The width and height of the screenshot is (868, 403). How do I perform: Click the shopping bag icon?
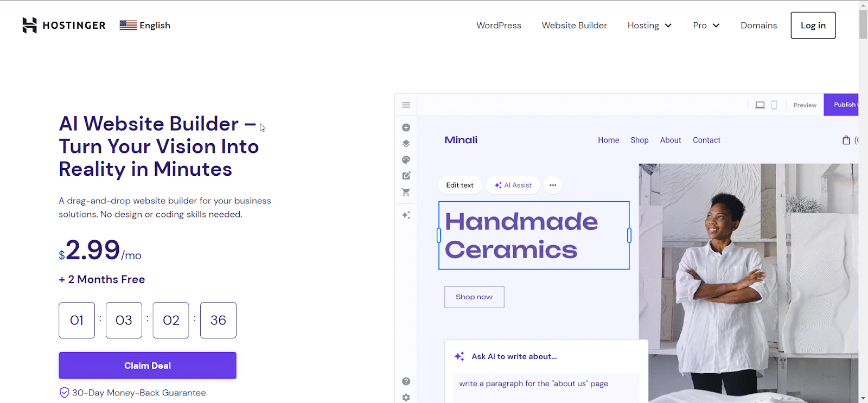point(846,140)
